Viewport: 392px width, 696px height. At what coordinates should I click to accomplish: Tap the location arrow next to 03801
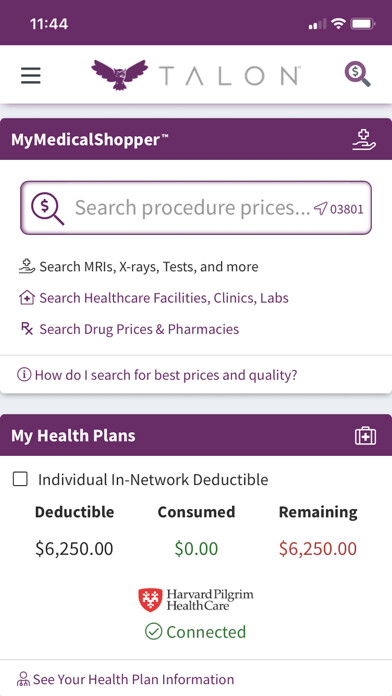pyautogui.click(x=321, y=208)
